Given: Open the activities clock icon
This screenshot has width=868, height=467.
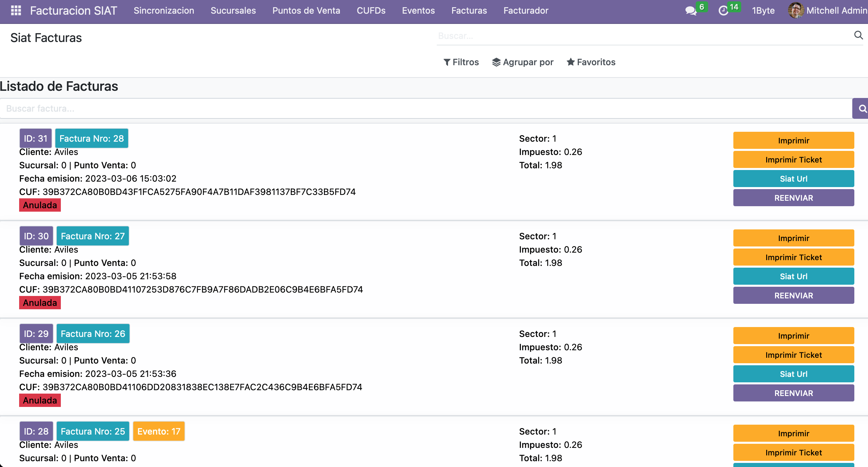Looking at the screenshot, I should [723, 11].
